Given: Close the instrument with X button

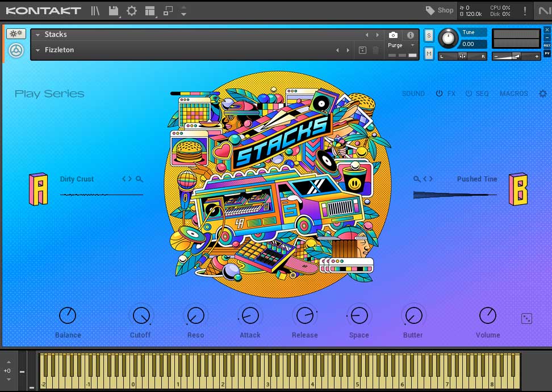Looking at the screenshot, I should pyautogui.click(x=547, y=30).
